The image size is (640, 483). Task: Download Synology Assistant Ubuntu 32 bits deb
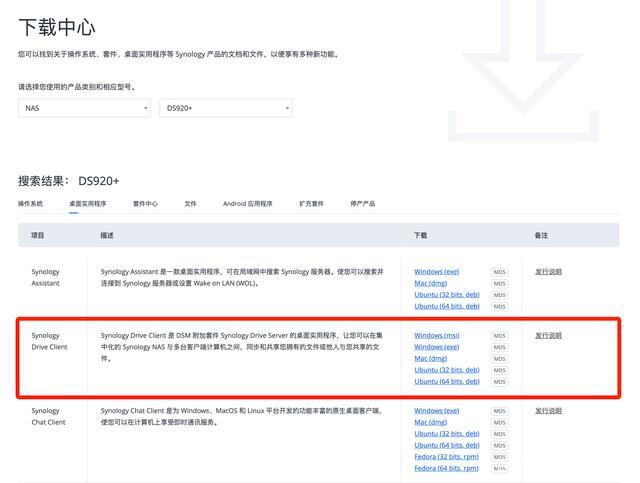447,294
